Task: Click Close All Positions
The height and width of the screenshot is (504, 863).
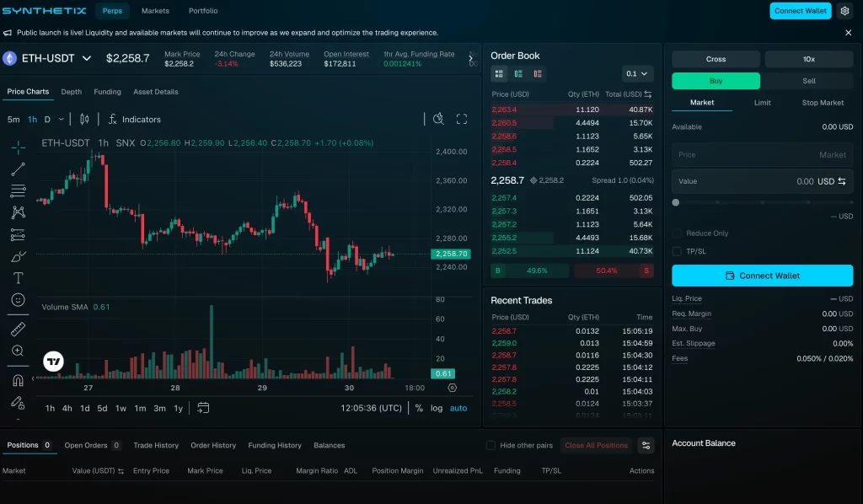Action: [596, 445]
